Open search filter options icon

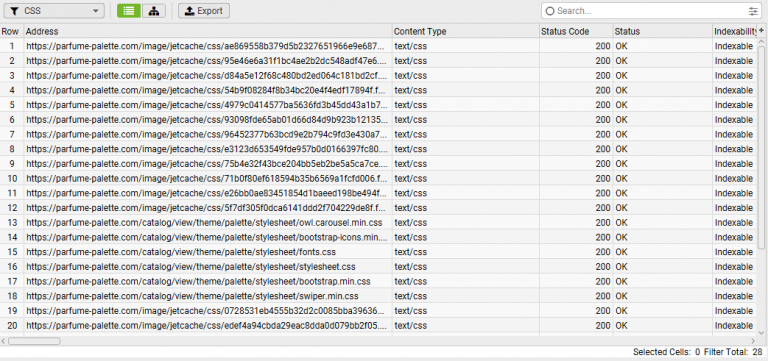coord(753,11)
